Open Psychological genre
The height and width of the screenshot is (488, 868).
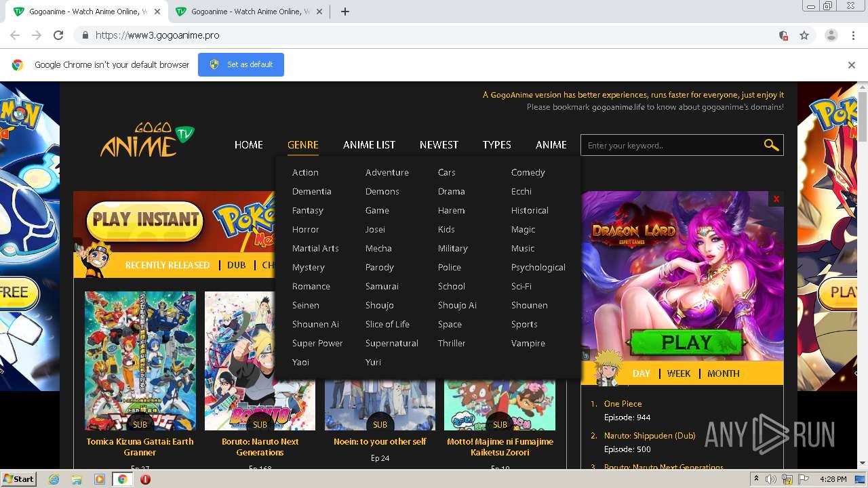tap(538, 267)
